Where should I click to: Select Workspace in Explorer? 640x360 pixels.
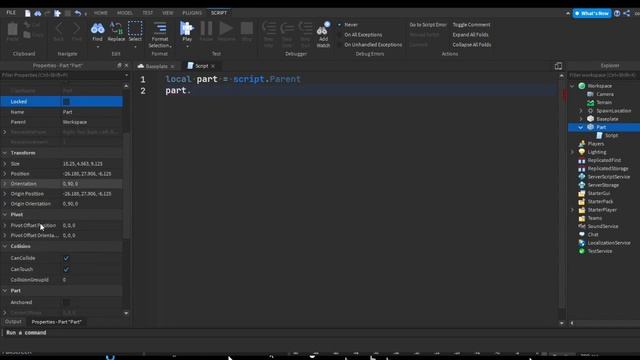600,86
